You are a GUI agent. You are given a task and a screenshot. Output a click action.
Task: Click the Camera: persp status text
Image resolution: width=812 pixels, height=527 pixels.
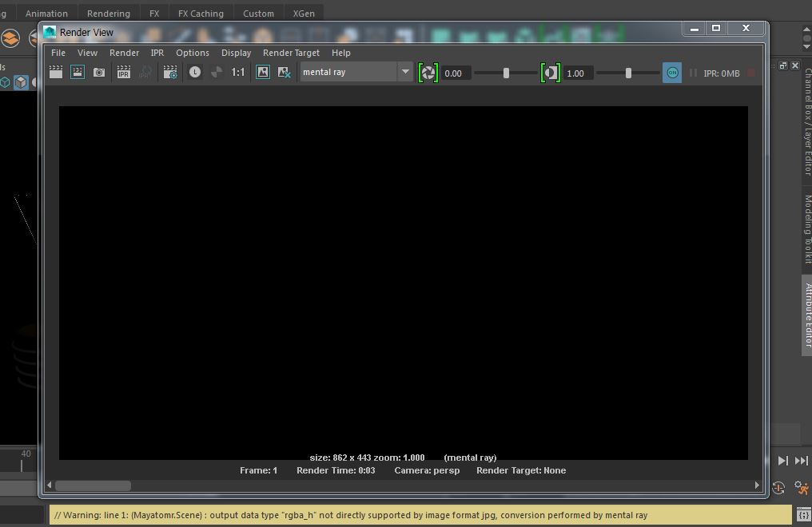(x=427, y=470)
